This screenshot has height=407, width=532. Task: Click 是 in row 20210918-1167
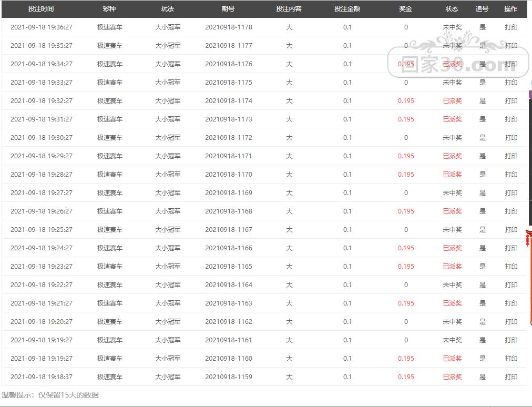coord(483,230)
